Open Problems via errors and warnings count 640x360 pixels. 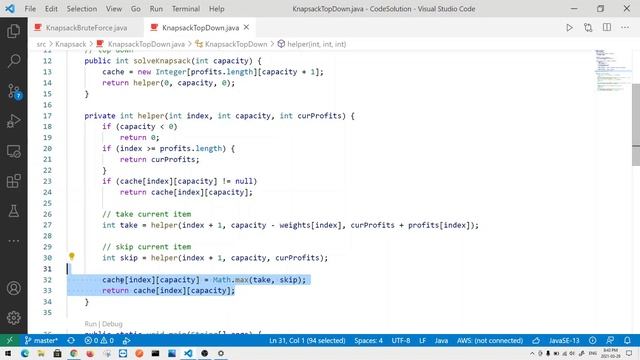click(99, 340)
